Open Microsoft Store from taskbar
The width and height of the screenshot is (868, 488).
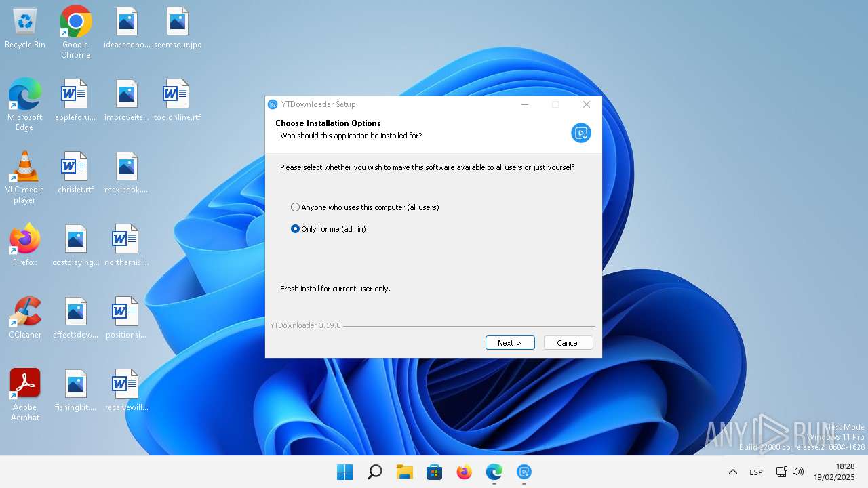coord(434,472)
